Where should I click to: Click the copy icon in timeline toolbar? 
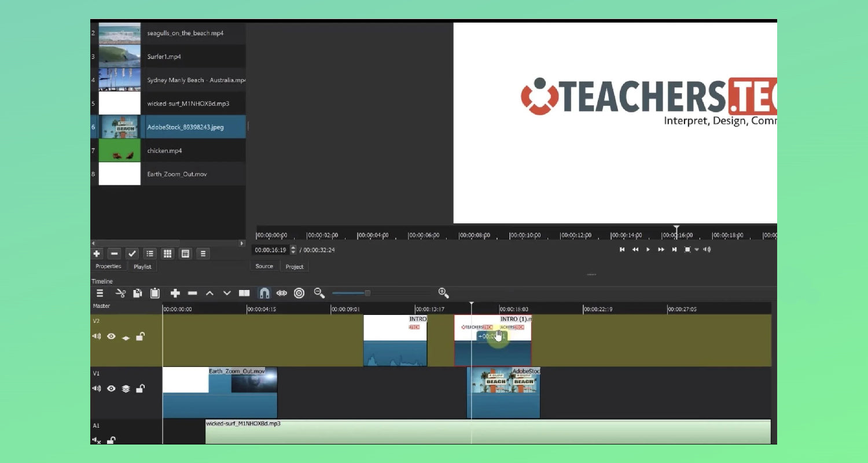[138, 293]
